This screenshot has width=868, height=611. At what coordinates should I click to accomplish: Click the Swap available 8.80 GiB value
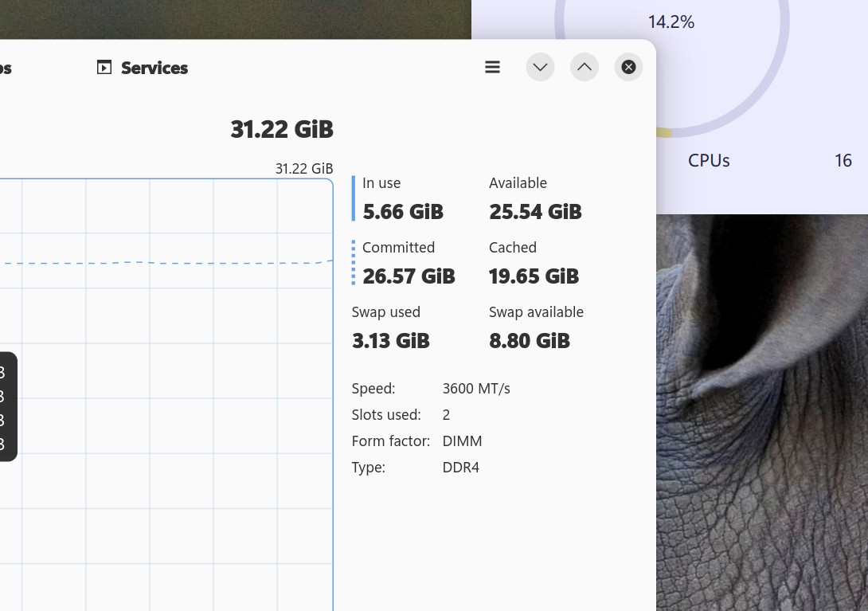point(530,341)
